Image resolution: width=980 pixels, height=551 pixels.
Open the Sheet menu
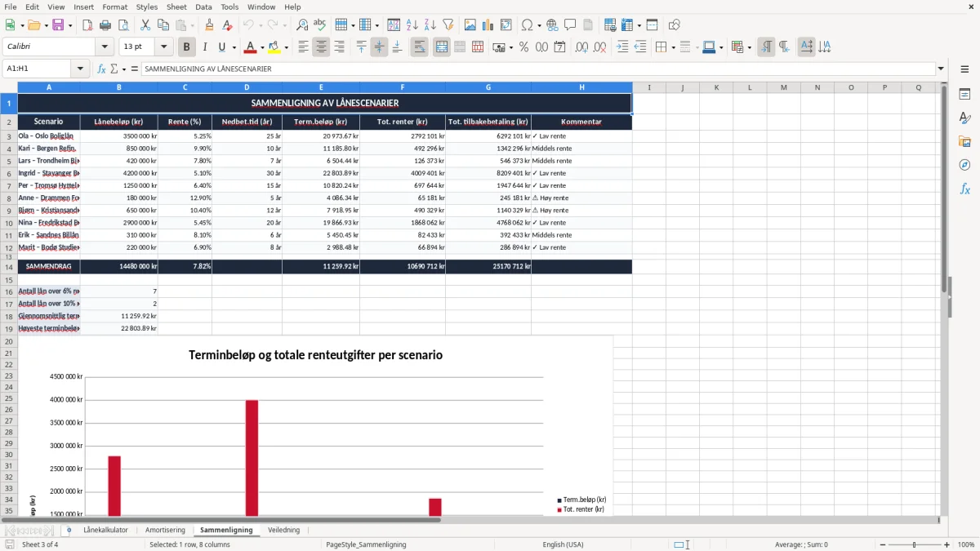176,7
